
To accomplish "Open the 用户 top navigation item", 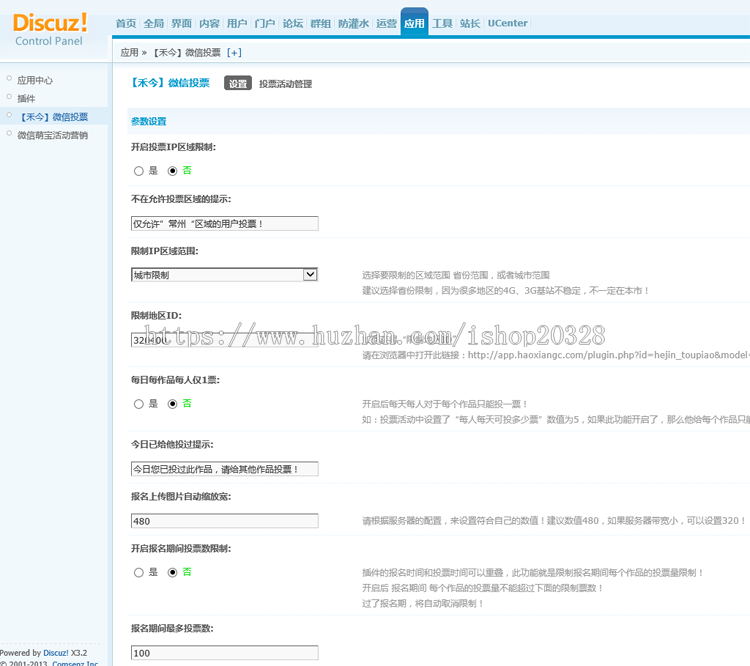I will click(237, 23).
